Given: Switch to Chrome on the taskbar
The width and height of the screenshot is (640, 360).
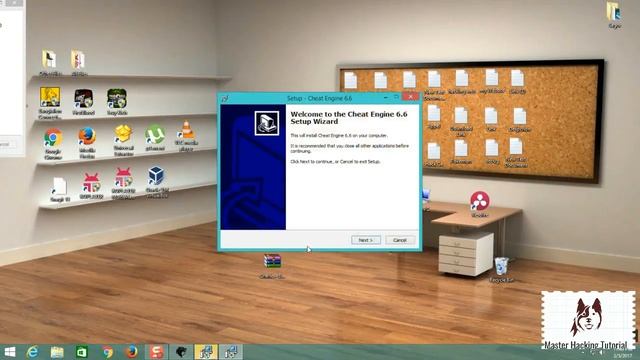Looking at the screenshot, I should [107, 352].
